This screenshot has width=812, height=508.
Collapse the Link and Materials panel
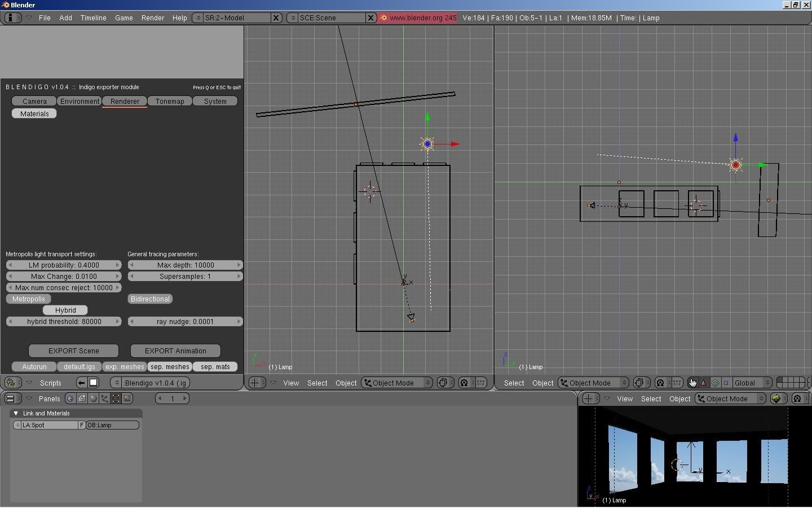(x=16, y=413)
